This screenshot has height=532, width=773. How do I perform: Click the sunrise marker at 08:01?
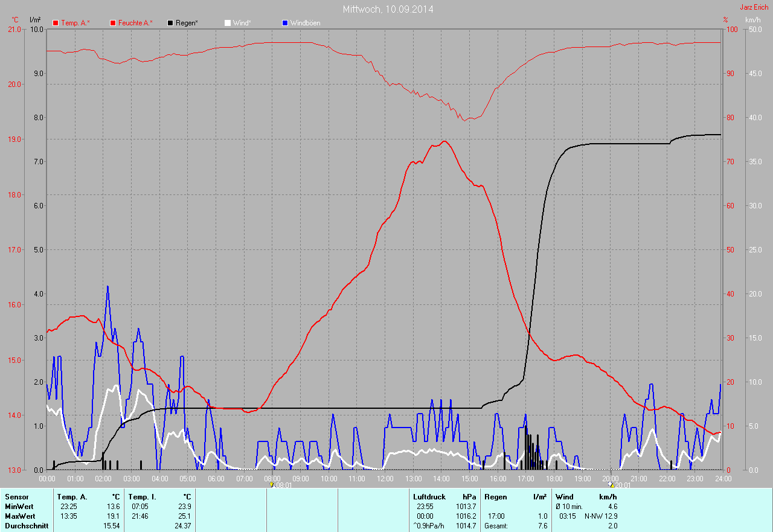click(272, 484)
